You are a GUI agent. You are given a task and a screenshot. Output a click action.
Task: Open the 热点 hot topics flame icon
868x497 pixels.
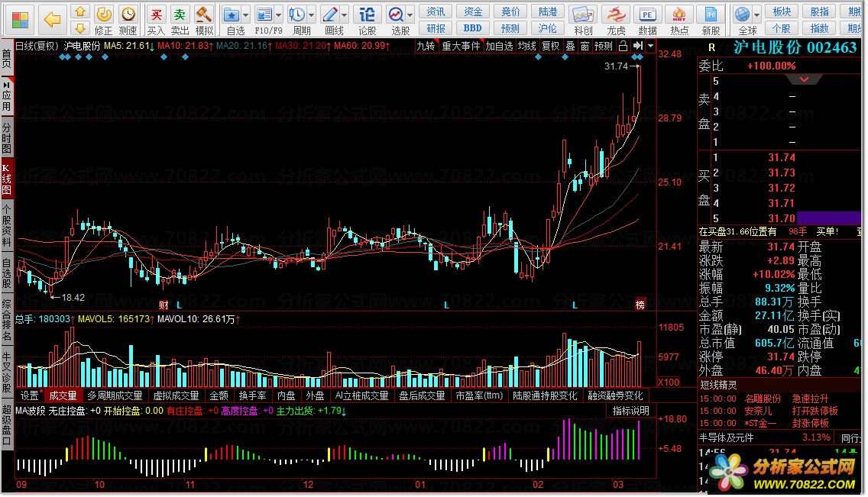coord(679,21)
